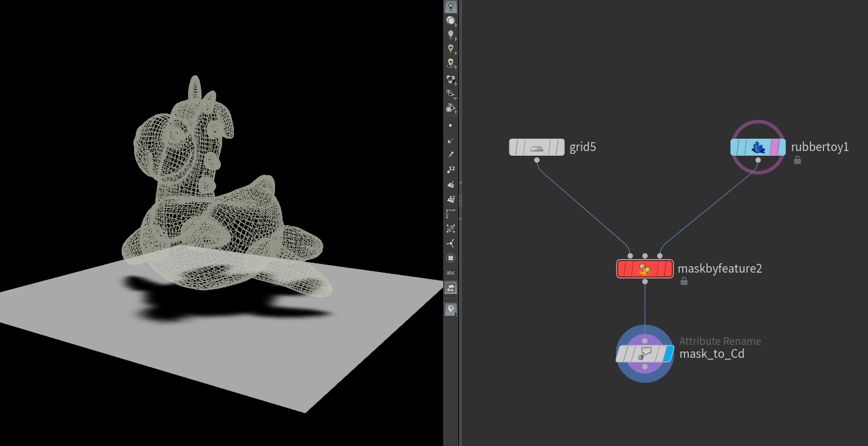Toggle the three-pronged origin marker icon
This screenshot has height=446, width=868.
click(x=451, y=243)
